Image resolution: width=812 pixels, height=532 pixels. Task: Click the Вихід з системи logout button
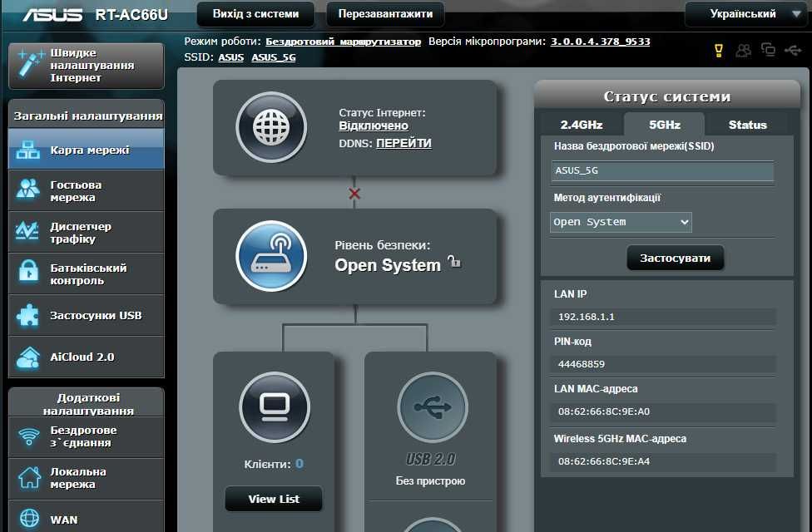(255, 14)
